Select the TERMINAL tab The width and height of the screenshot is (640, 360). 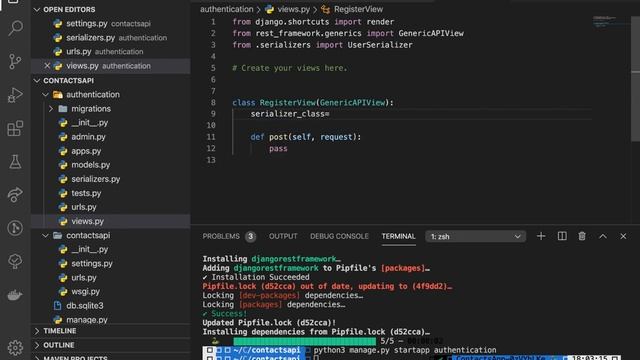398,236
